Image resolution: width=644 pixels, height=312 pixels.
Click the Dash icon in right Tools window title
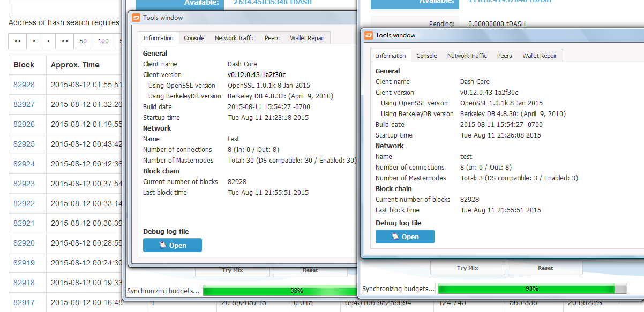[x=369, y=35]
